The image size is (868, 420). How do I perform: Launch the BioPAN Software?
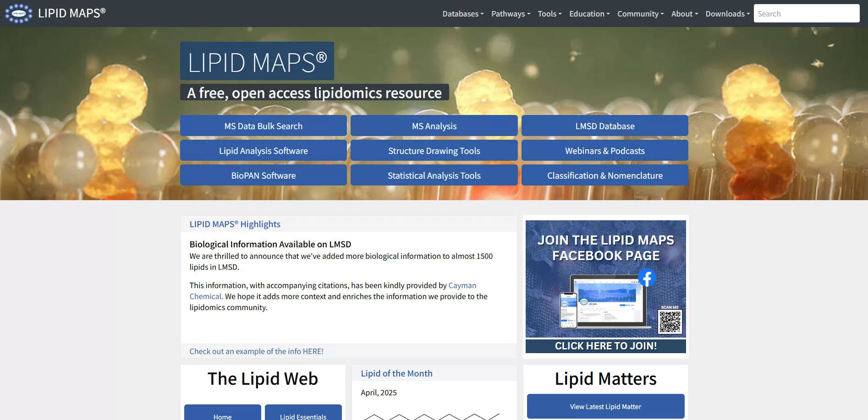(263, 175)
